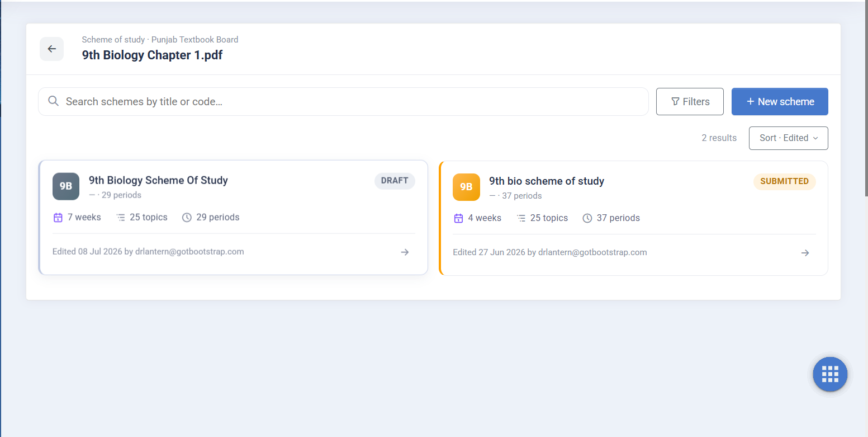Focus the search schemes input field
This screenshot has width=868, height=437.
click(x=343, y=102)
